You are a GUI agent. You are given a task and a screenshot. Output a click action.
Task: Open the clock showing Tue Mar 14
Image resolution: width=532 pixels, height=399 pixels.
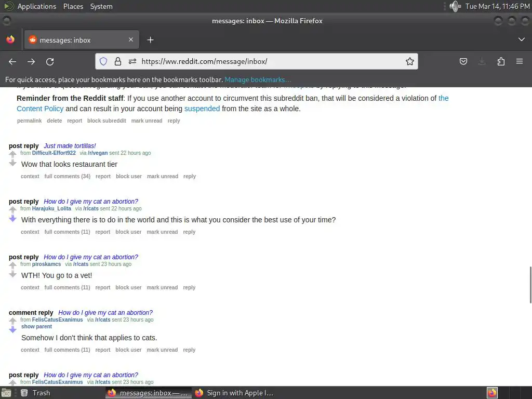tap(497, 6)
